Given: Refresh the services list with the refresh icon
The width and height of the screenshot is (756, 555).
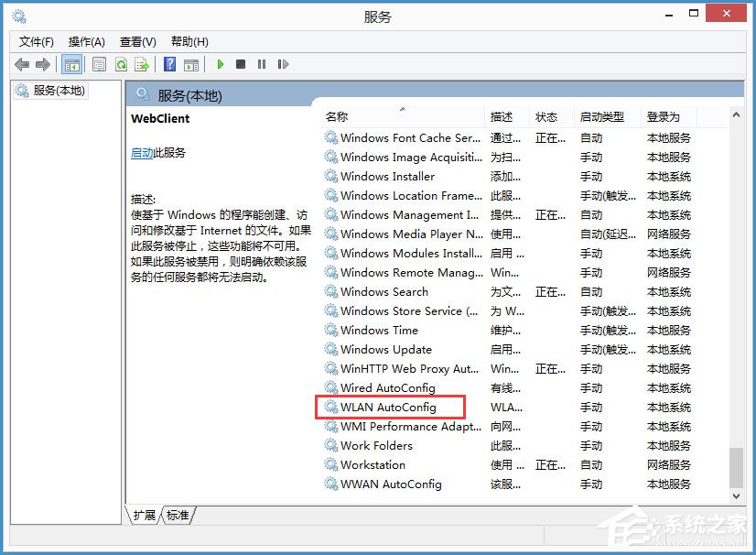Looking at the screenshot, I should (122, 64).
